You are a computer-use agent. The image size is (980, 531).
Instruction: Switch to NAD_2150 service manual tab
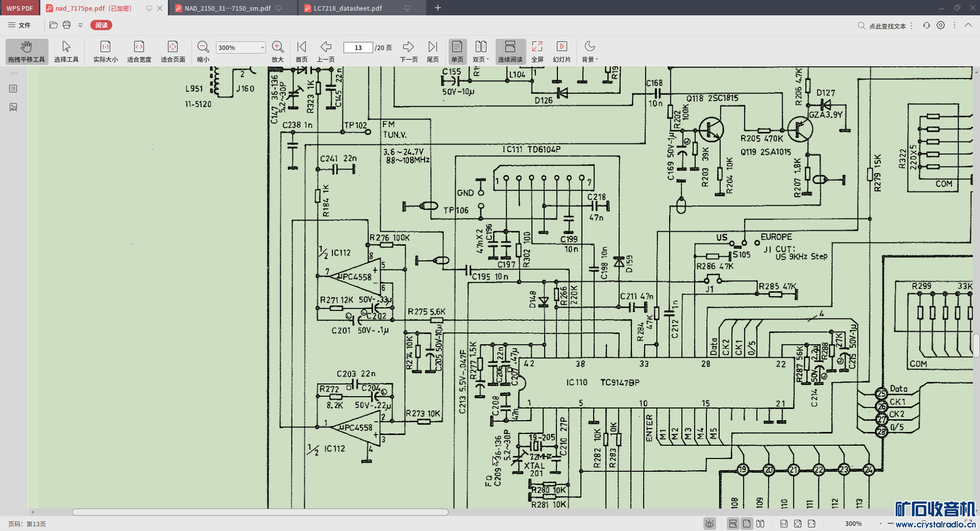pyautogui.click(x=228, y=8)
